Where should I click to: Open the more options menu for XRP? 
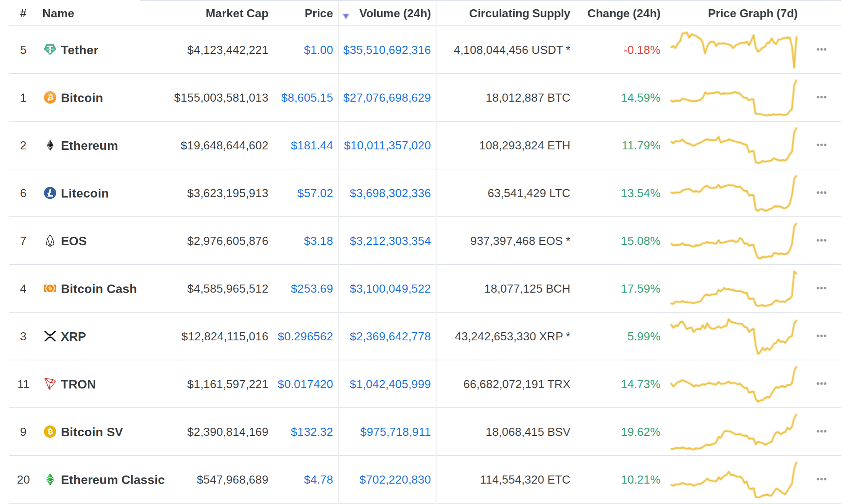click(x=821, y=336)
